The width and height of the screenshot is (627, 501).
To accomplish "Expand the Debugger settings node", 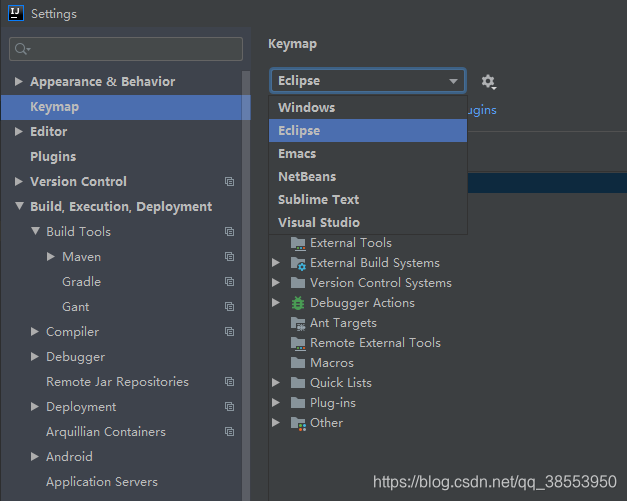I will (35, 357).
